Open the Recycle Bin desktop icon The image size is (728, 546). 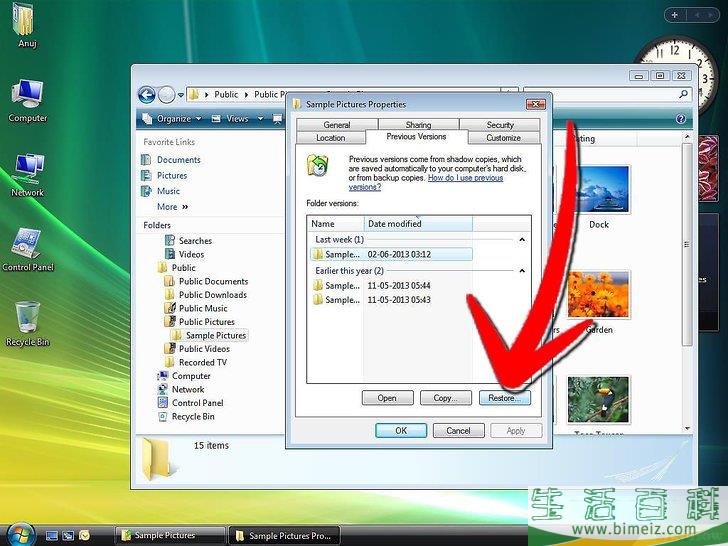point(27,324)
